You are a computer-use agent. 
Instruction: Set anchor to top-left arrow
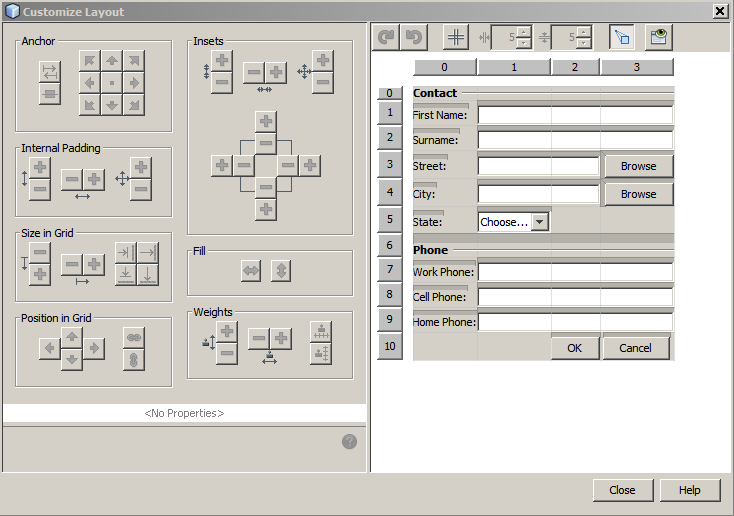(89, 61)
